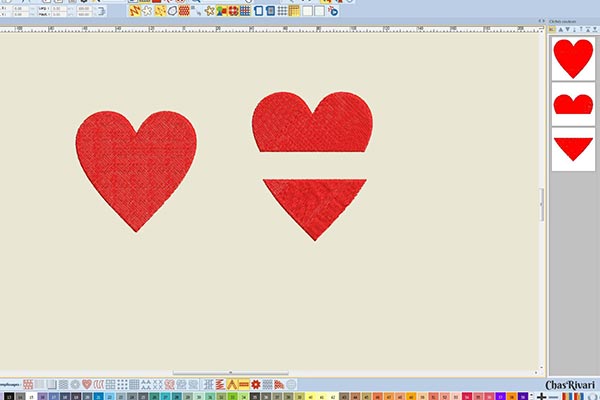Select the red round shape tool icon
Image resolution: width=600 pixels, height=400 pixels.
[172, 11]
